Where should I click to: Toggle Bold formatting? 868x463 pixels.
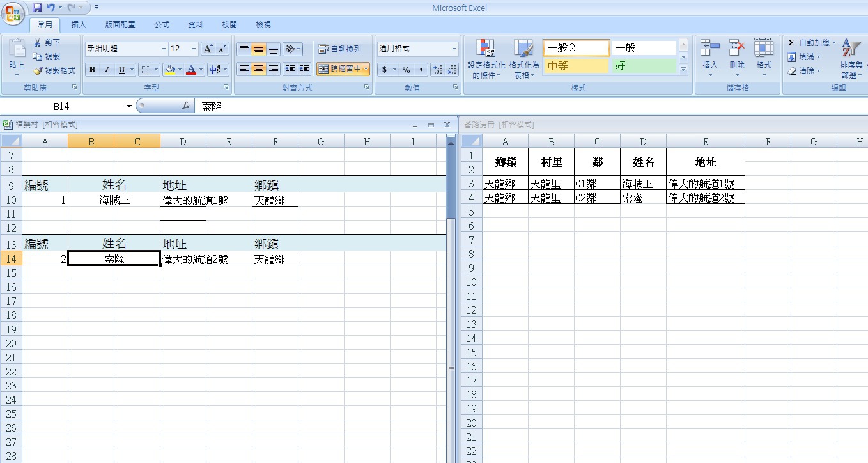pyautogui.click(x=93, y=70)
